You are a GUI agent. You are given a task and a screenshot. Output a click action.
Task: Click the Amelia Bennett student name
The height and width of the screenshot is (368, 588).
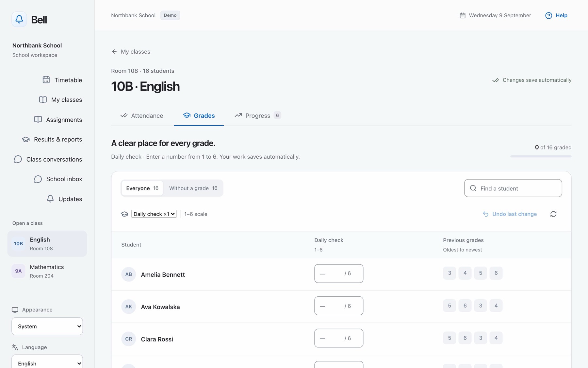(163, 274)
